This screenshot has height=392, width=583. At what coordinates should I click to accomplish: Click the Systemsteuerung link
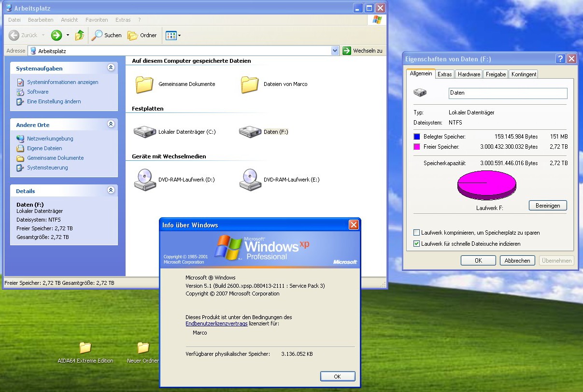[47, 168]
